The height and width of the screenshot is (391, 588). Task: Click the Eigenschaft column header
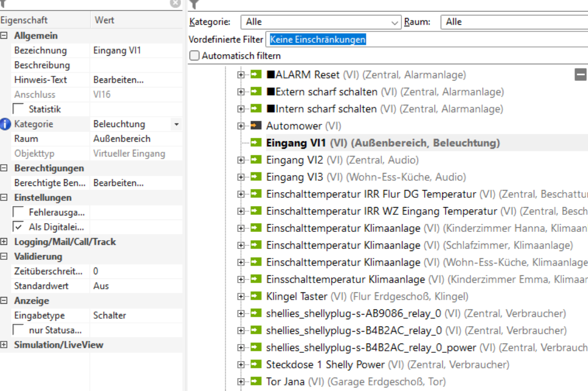tap(45, 20)
